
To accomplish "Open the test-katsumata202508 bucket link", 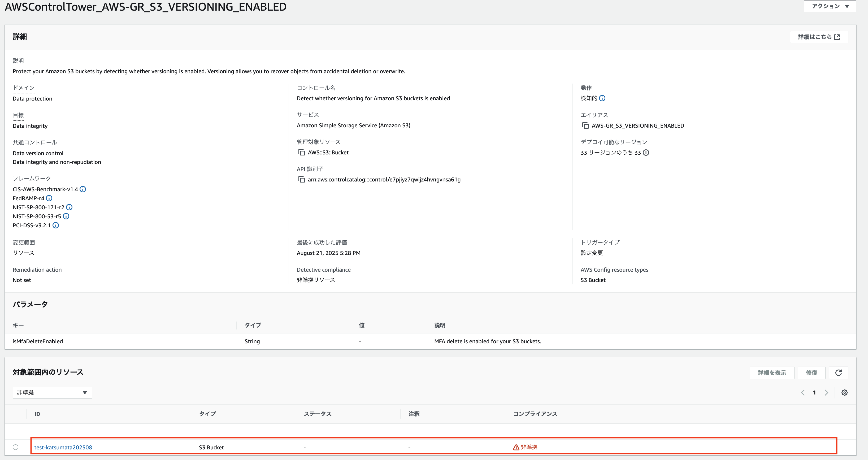I will pyautogui.click(x=63, y=447).
